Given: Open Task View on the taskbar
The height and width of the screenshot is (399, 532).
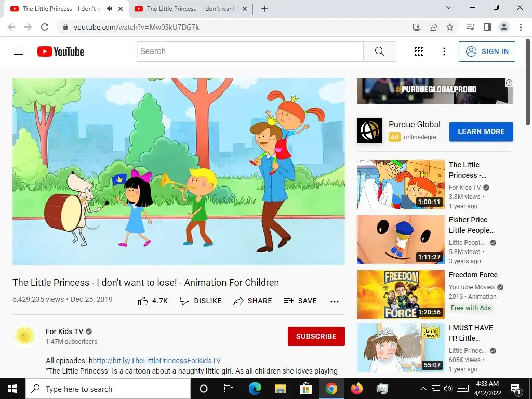Looking at the screenshot, I should (229, 389).
